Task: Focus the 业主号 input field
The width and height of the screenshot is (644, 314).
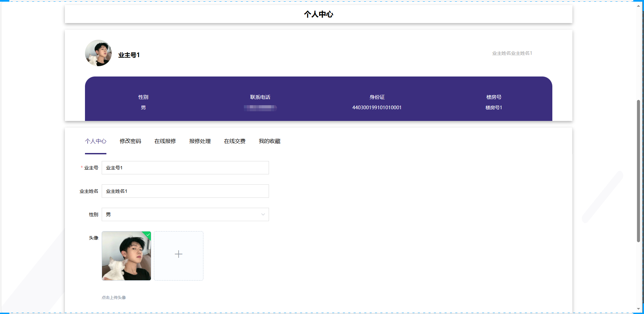Action: [185, 168]
